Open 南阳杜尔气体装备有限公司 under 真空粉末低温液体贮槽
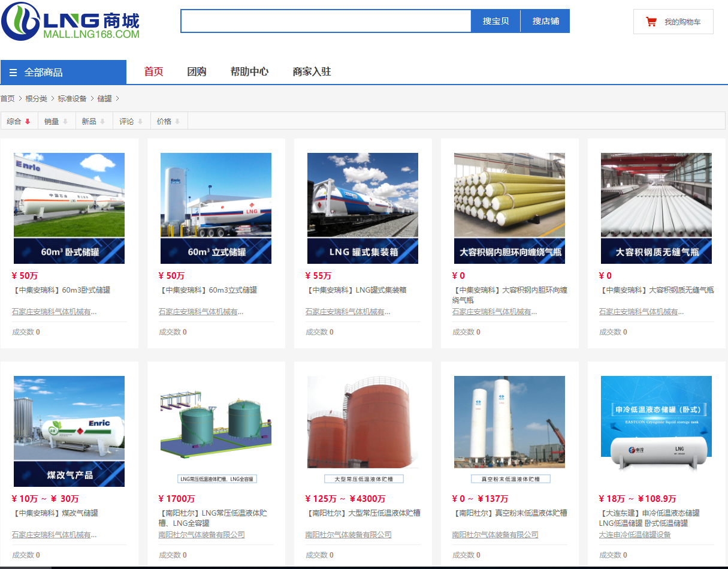 click(x=496, y=535)
